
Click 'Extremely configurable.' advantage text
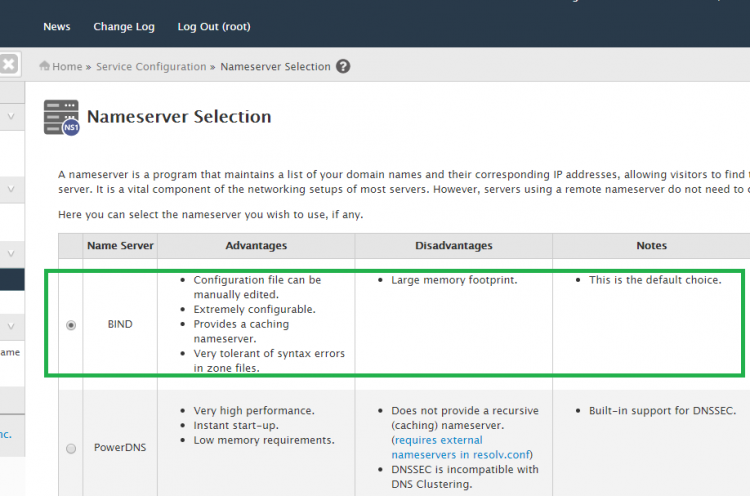tap(254, 309)
